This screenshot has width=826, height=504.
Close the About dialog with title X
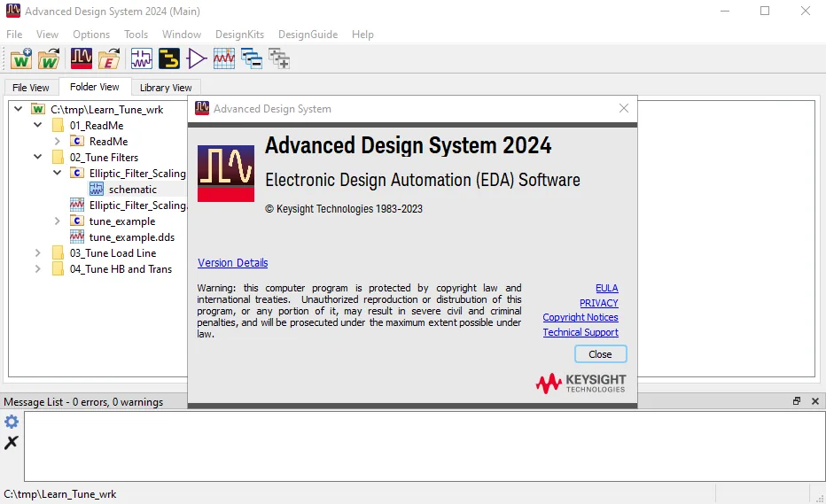tap(624, 108)
